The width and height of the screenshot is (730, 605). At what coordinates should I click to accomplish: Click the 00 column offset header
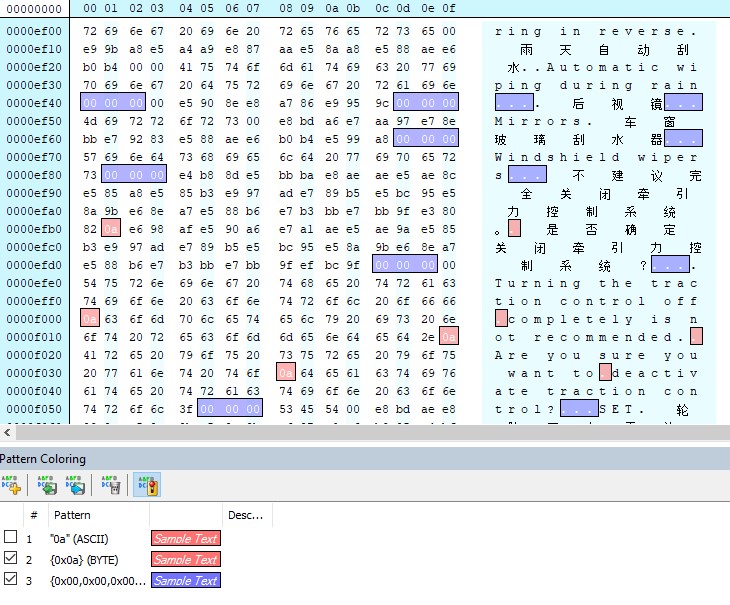(x=90, y=8)
